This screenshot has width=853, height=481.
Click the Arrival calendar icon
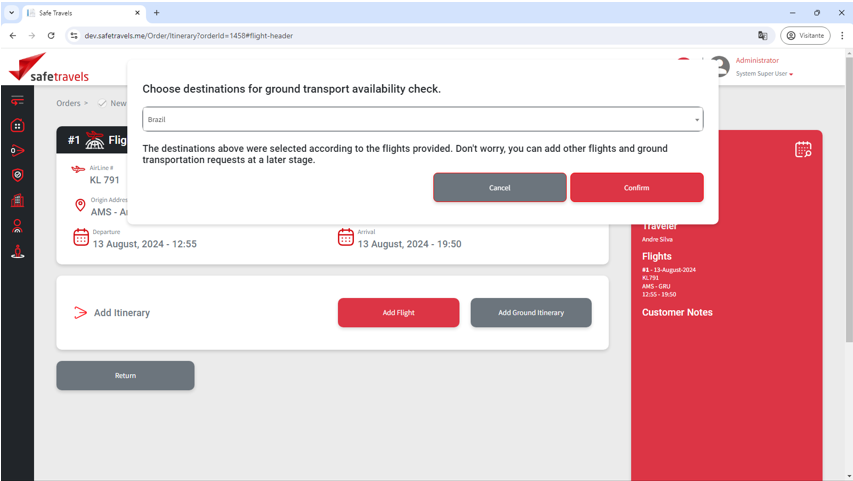coord(345,237)
